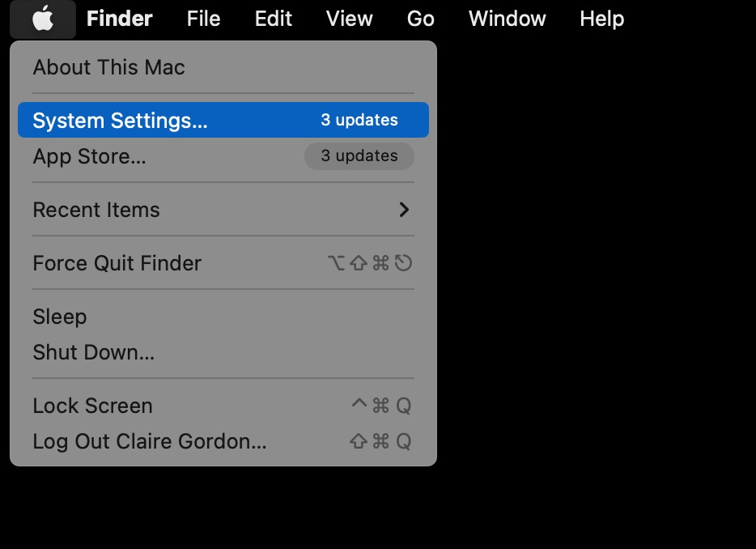Click the 3 updates badge next to App Store
Image resolution: width=756 pixels, height=549 pixels.
359,156
